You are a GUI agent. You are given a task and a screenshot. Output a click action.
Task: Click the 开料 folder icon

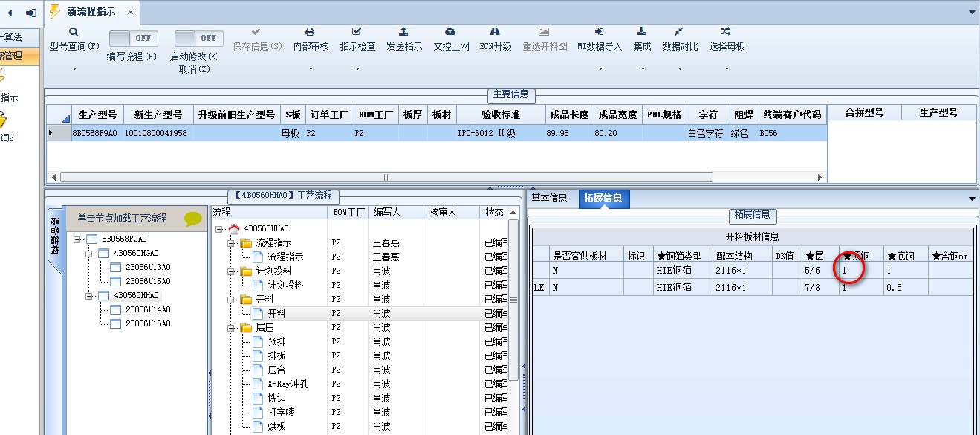(246, 299)
